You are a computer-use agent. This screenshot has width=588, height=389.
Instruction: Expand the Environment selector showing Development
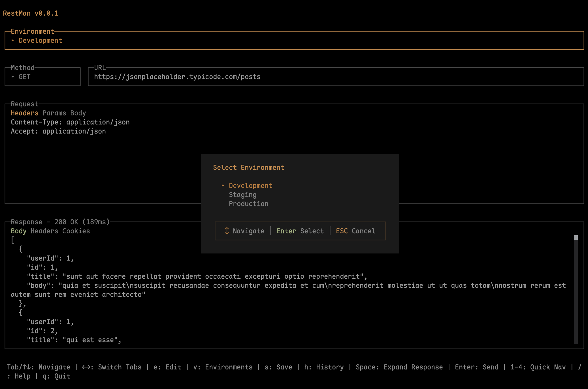point(41,40)
